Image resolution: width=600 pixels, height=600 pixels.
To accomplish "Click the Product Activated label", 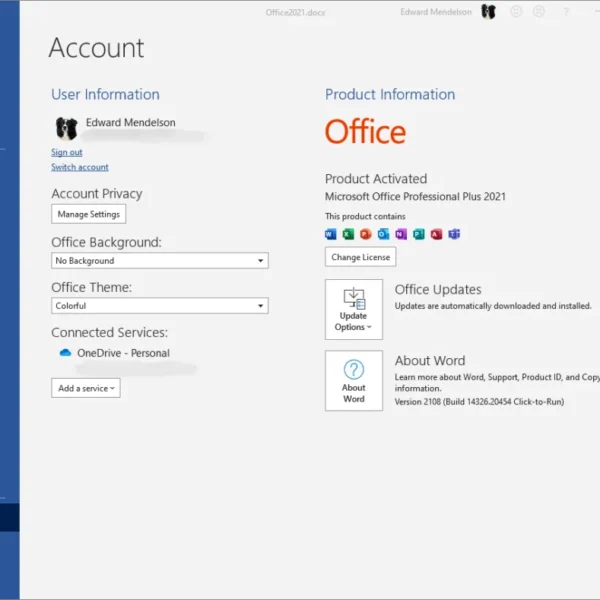I will 376,179.
